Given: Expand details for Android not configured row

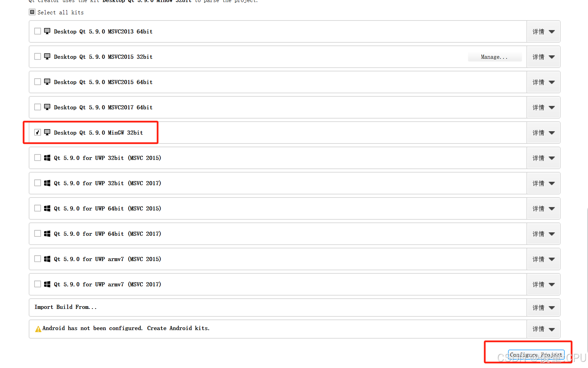Looking at the screenshot, I should pyautogui.click(x=543, y=329).
